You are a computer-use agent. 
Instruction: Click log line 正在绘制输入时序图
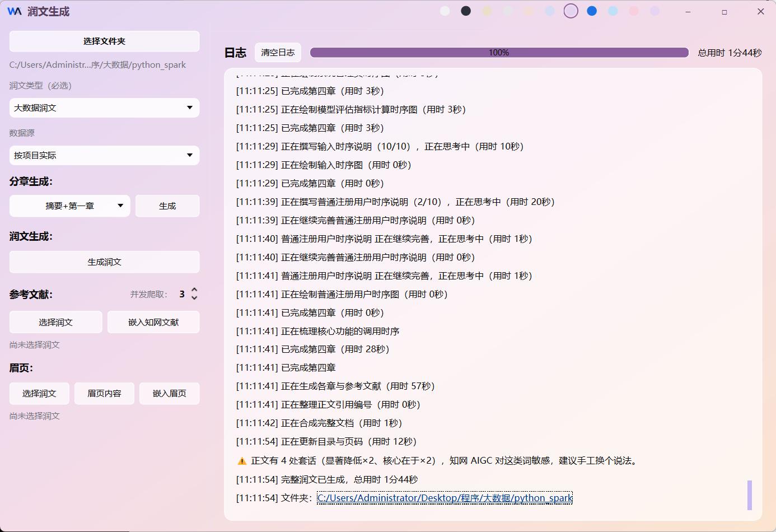tap(324, 165)
